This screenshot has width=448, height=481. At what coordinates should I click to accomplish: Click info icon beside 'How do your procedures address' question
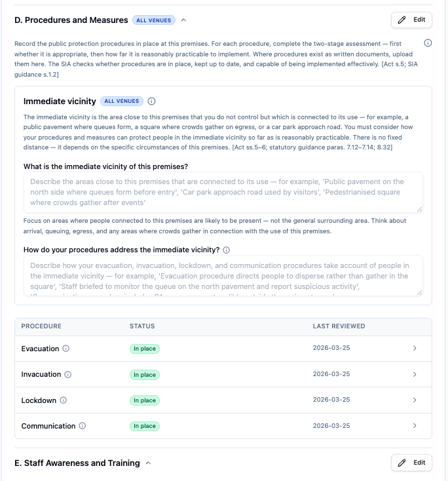(x=227, y=250)
